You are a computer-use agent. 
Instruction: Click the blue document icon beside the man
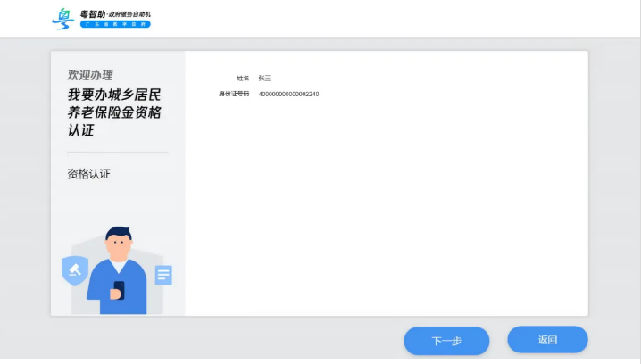[x=163, y=275]
